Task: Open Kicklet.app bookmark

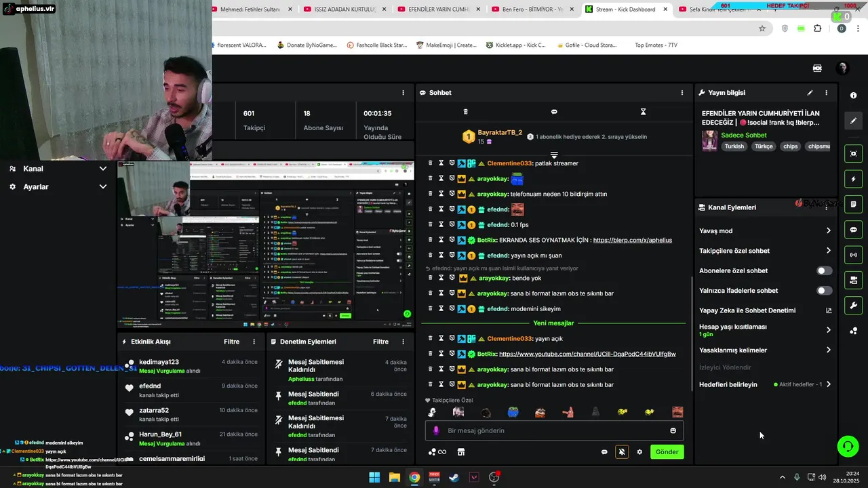Action: [x=515, y=45]
